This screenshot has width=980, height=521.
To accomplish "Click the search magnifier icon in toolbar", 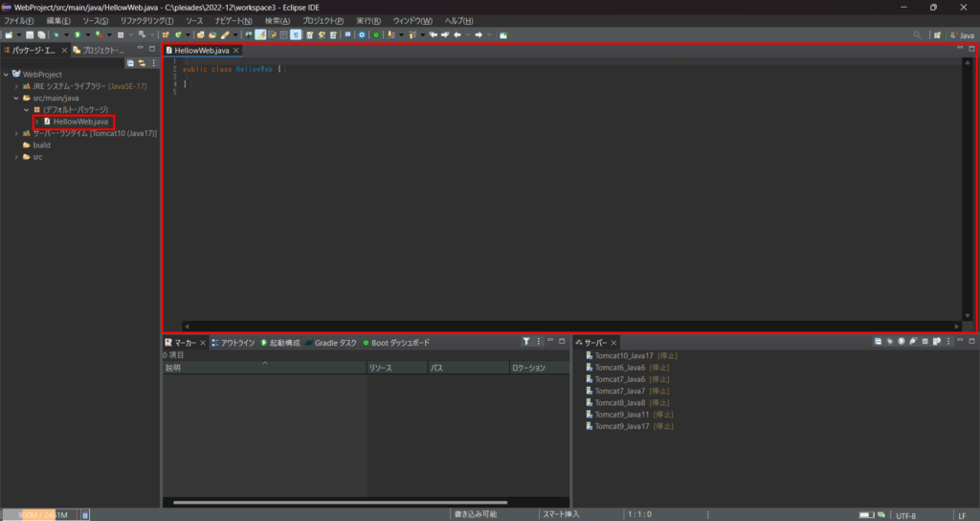I will tap(917, 35).
